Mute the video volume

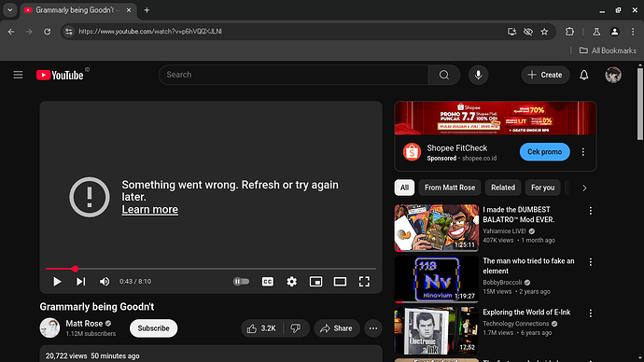coord(105,282)
